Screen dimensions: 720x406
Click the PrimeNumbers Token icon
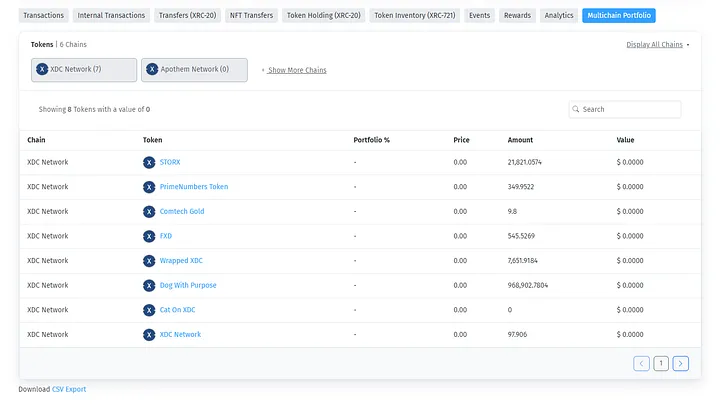pyautogui.click(x=149, y=187)
